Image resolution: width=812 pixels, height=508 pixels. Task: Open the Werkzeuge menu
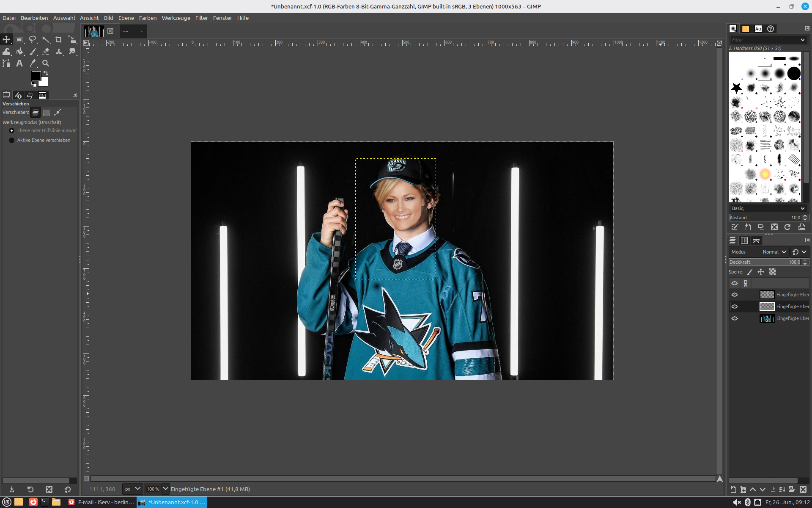(x=176, y=18)
